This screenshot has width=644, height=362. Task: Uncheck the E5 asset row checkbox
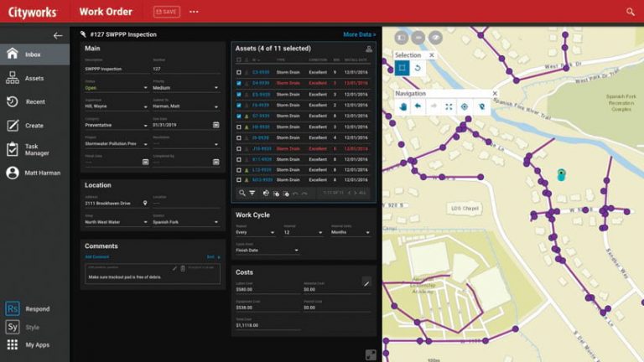click(x=239, y=95)
